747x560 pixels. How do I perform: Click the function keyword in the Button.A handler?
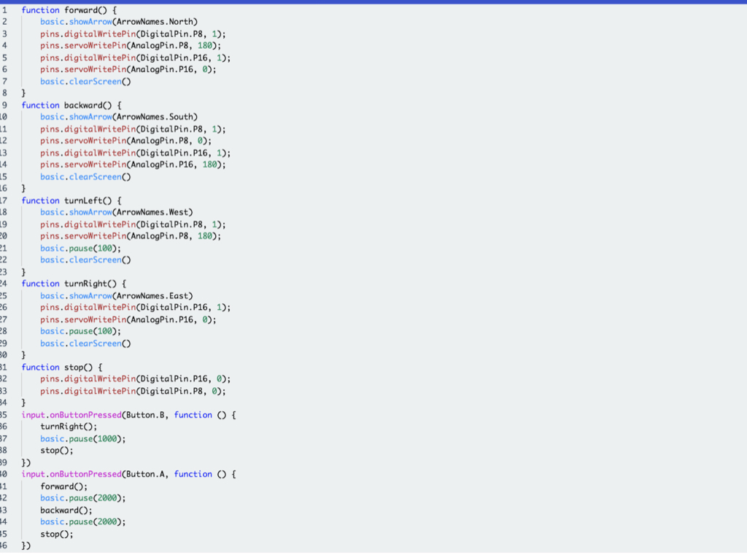coord(193,474)
